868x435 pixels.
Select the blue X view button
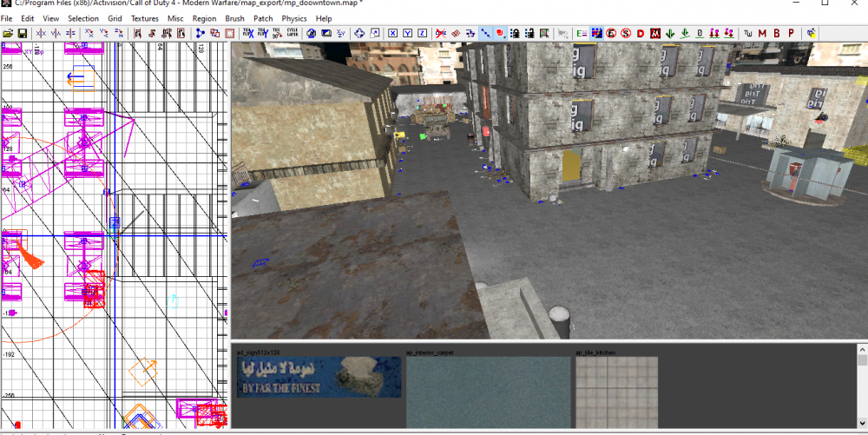pos(392,33)
